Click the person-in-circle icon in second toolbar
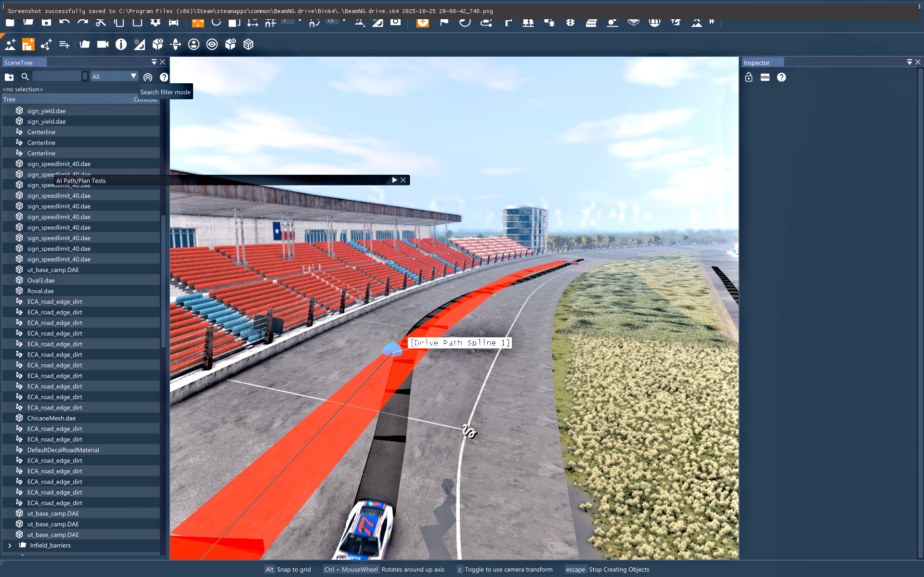Viewport: 924px width, 577px height. coord(194,44)
